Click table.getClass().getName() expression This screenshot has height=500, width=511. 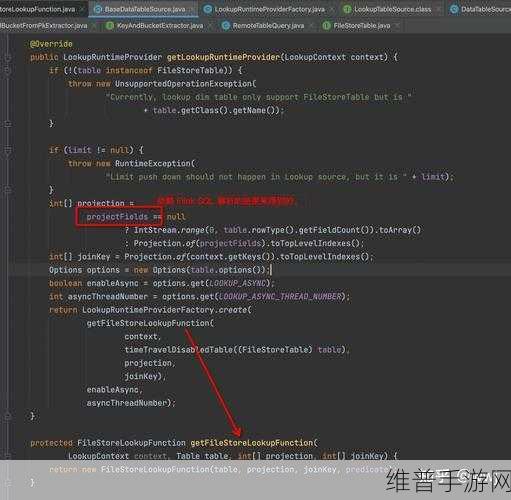click(216, 110)
